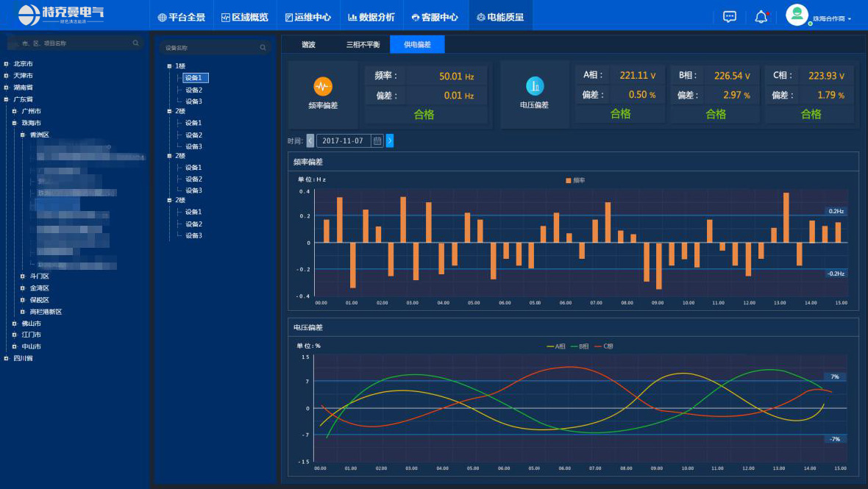The width and height of the screenshot is (868, 489).
Task: Toggle B相 legend color swatch
Action: point(574,346)
